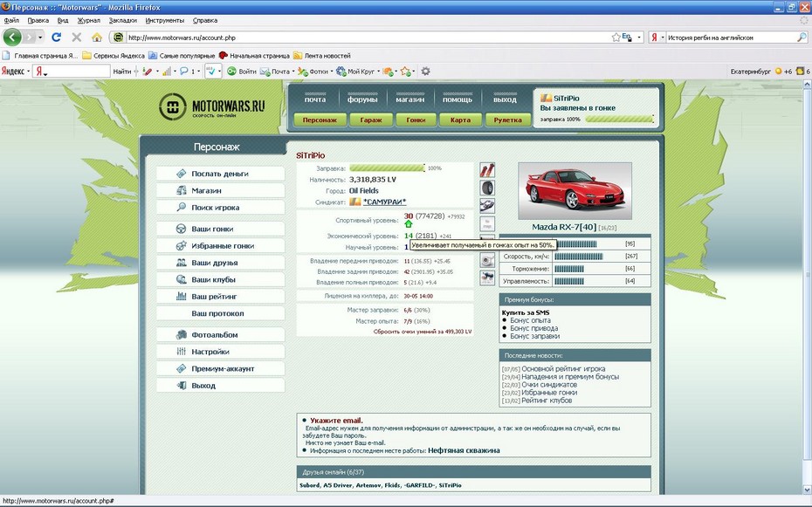
Task: Click the Yandex bar search input
Action: pos(72,72)
